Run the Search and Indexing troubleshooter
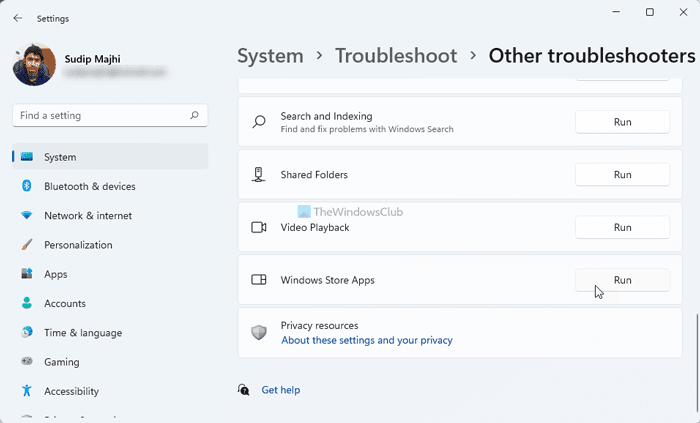 pyautogui.click(x=622, y=122)
